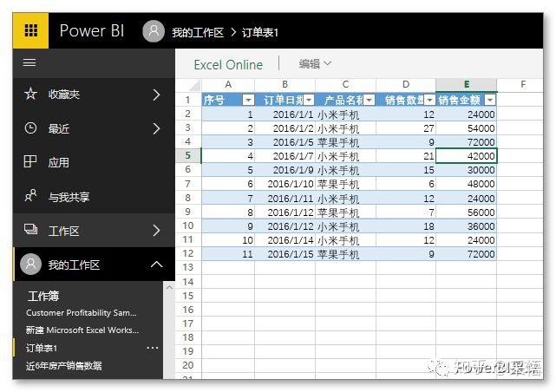Toggle the hamburger navigation menu

click(29, 63)
